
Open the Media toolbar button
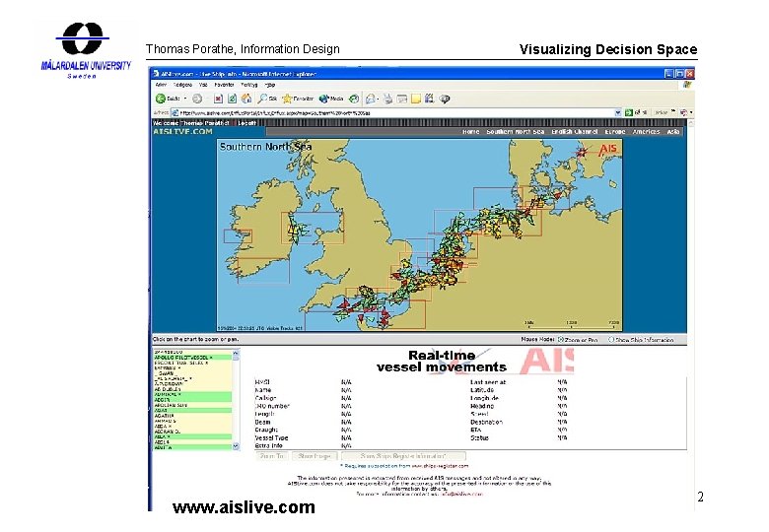(x=331, y=99)
